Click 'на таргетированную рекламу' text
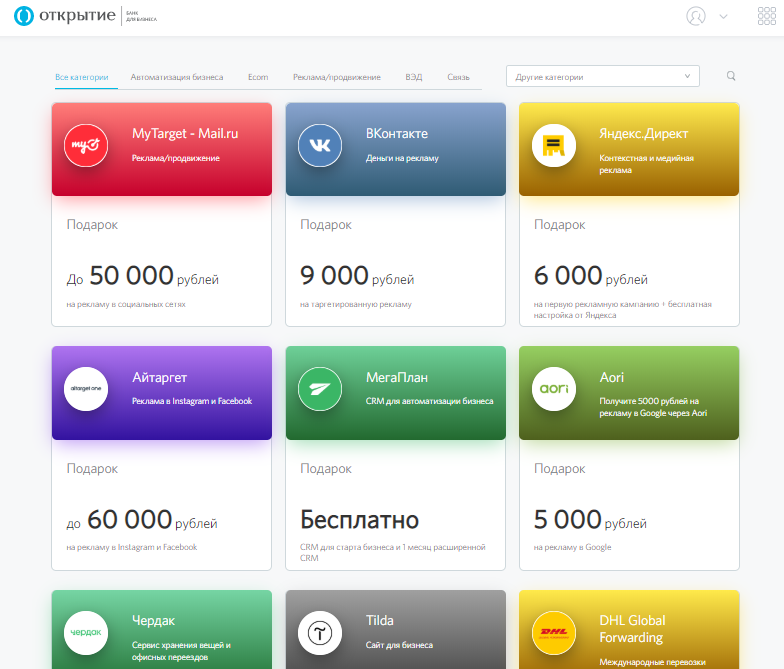This screenshot has height=669, width=784. [356, 304]
